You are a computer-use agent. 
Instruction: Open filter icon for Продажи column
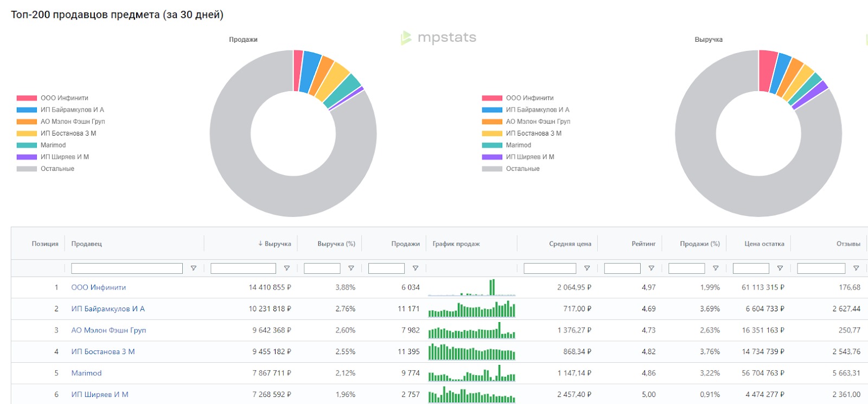[x=415, y=268]
